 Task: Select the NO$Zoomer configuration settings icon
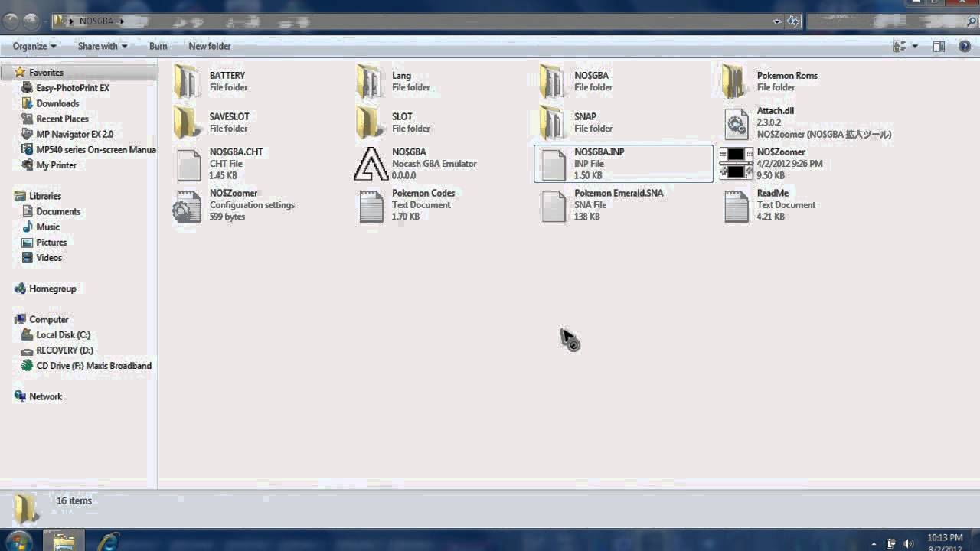(x=187, y=207)
